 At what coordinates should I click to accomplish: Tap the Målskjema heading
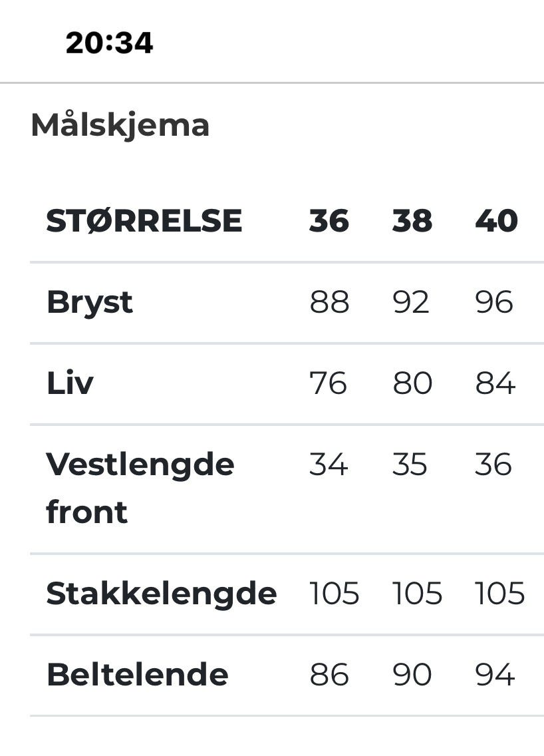pyautogui.click(x=120, y=125)
